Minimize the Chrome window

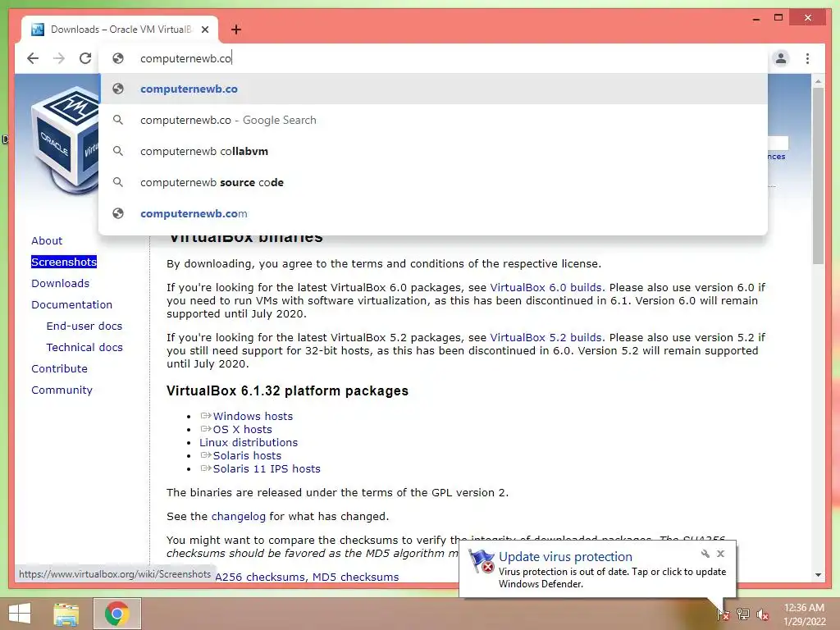756,18
